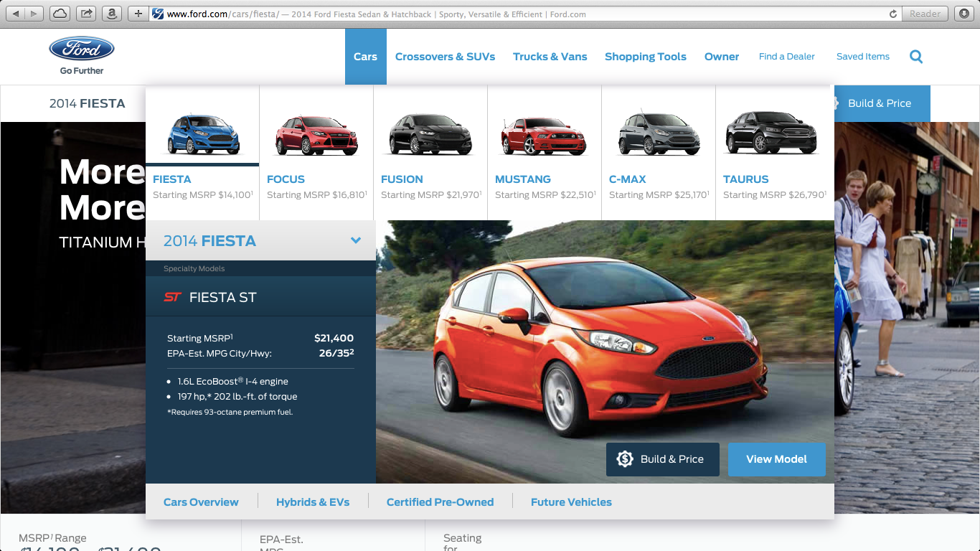Click the 'Seating' label at the bottom
The width and height of the screenshot is (980, 551).
pyautogui.click(x=463, y=538)
